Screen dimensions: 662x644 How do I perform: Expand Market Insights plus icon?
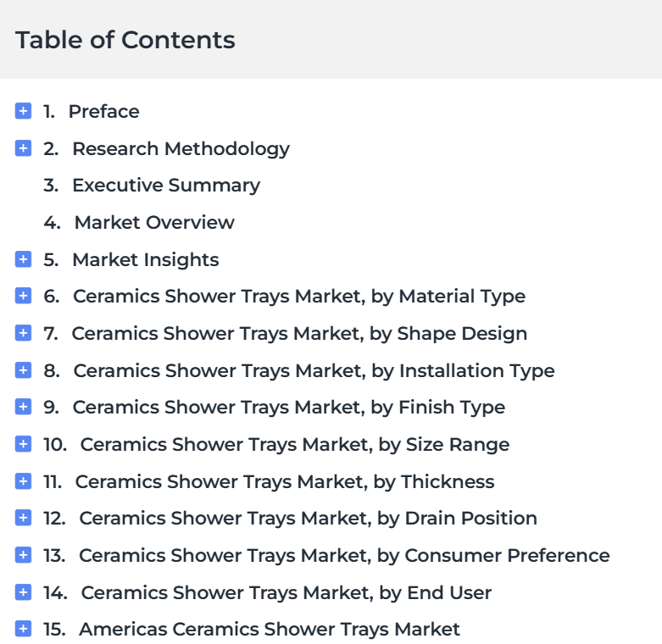click(23, 259)
